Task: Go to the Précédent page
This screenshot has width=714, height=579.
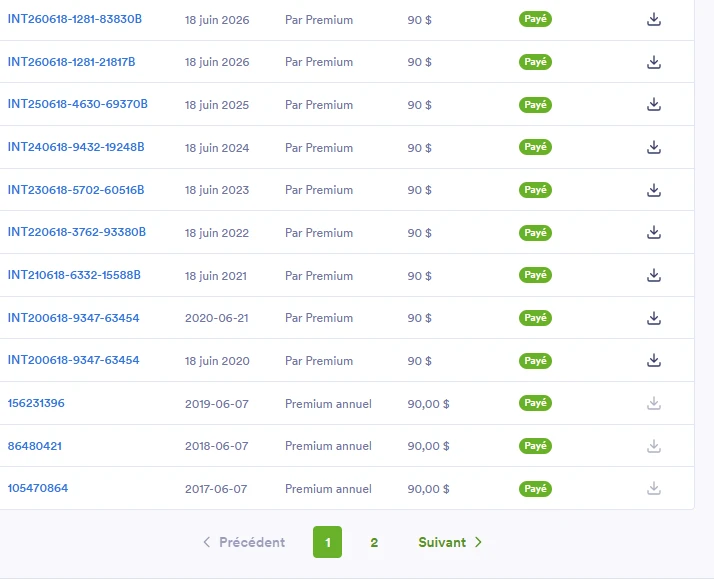Action: click(244, 542)
